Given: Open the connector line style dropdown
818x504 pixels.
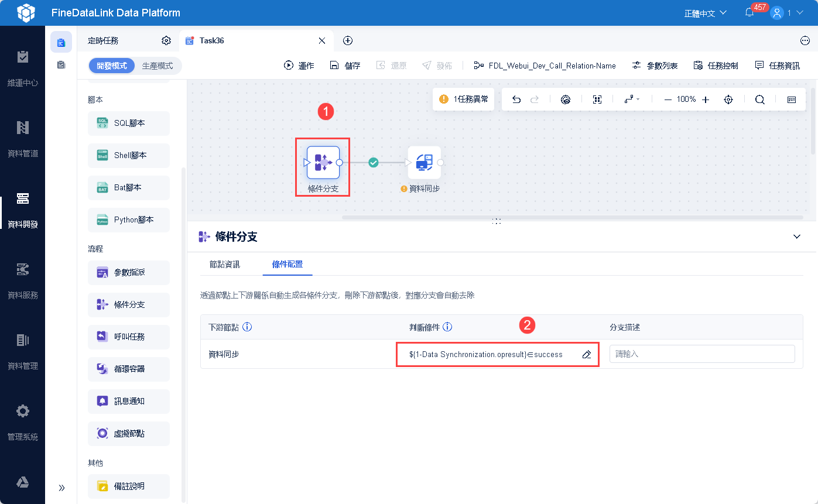Looking at the screenshot, I should point(632,100).
